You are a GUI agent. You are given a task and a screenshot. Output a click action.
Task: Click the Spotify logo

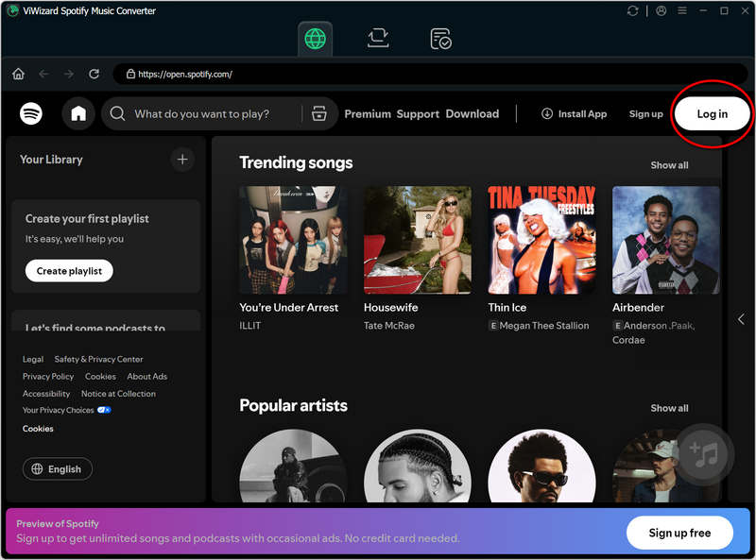coord(31,113)
